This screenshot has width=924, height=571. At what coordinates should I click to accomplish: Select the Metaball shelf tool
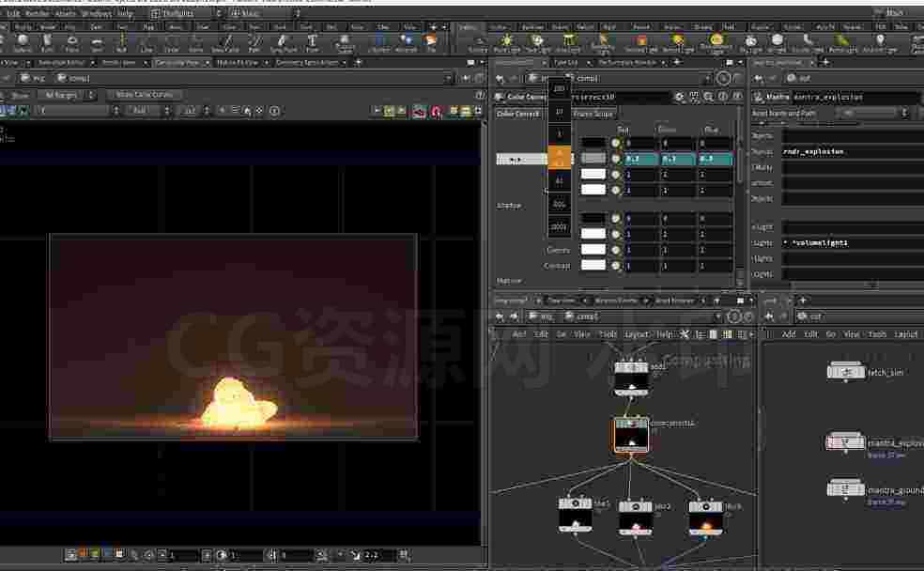click(x=406, y=42)
